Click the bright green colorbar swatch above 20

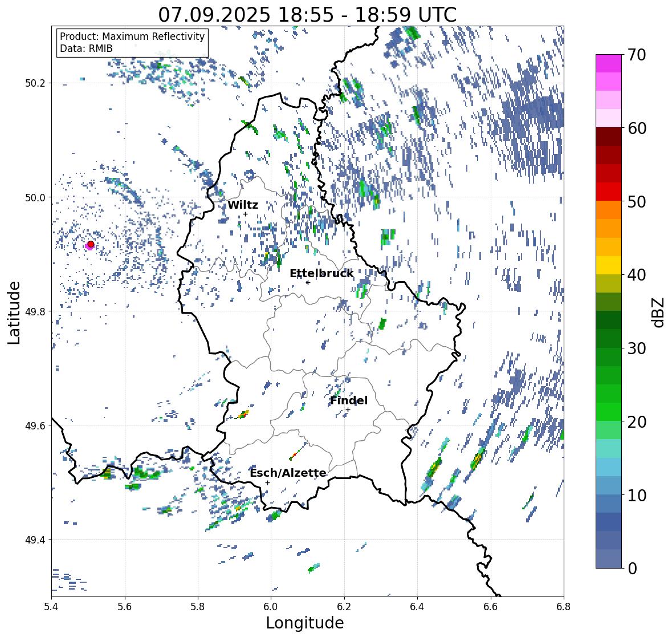click(609, 412)
